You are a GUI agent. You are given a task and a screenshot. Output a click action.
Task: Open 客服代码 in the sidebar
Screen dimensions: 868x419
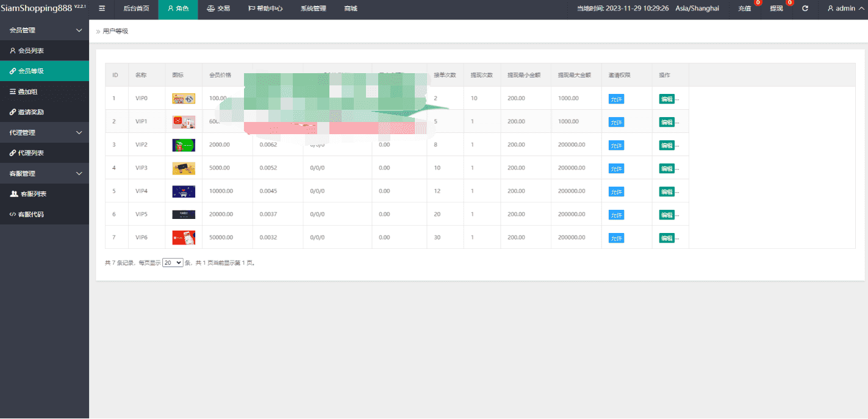tap(30, 215)
